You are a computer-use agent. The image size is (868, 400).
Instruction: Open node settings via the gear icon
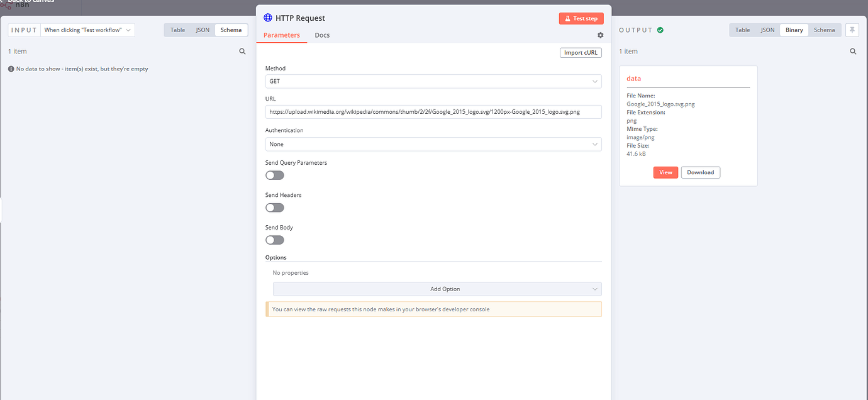coord(600,35)
